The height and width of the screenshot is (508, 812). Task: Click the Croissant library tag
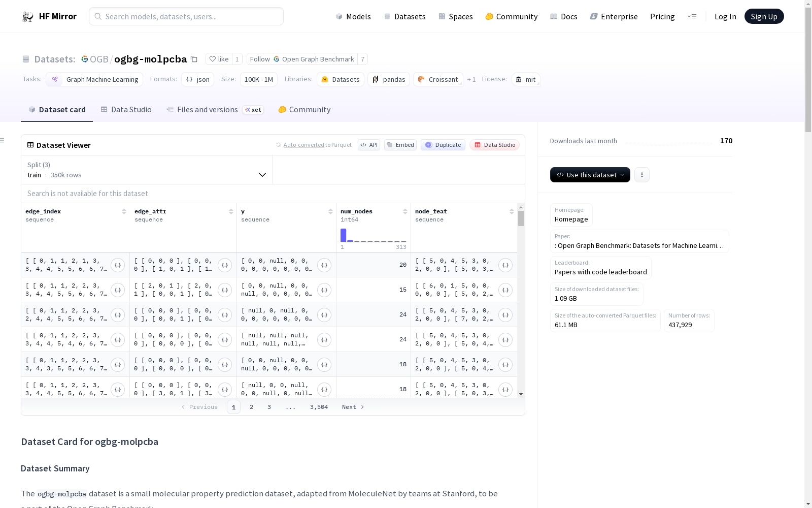click(x=438, y=79)
